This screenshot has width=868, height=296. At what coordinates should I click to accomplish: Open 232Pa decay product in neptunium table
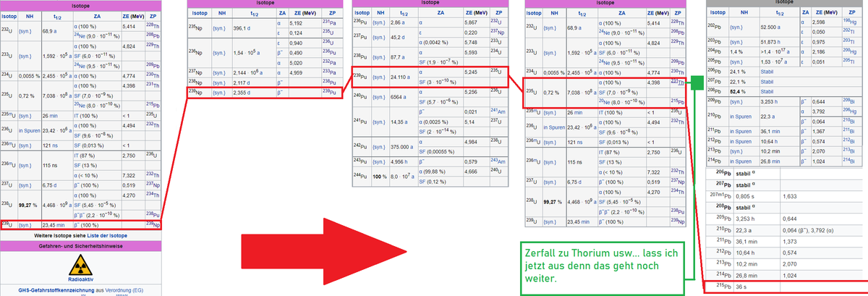[x=329, y=62]
